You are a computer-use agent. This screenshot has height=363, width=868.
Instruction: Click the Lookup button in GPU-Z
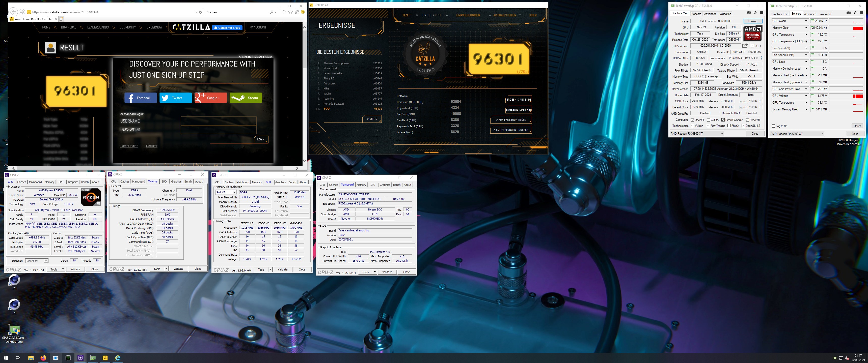click(753, 21)
